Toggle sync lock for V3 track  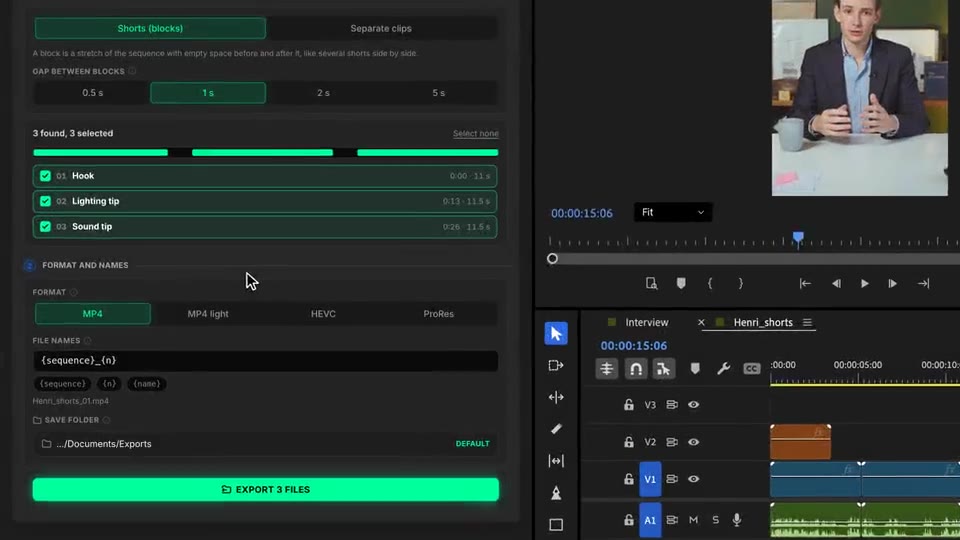tap(672, 405)
